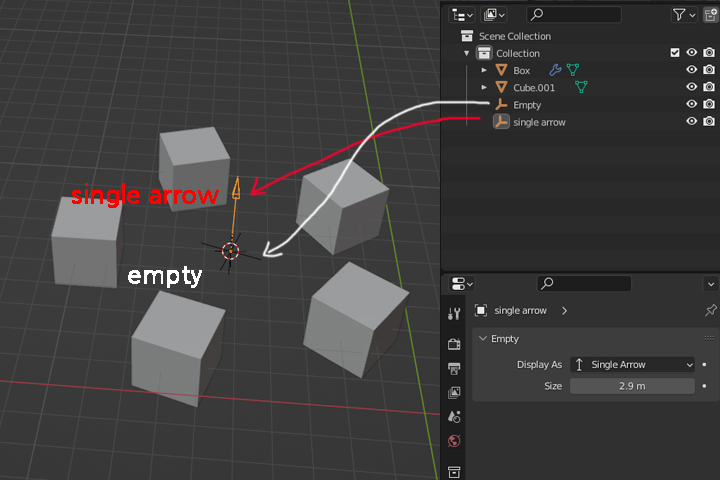720x480 pixels.
Task: Click the breadcrumb chevron after single arrow
Action: pyautogui.click(x=564, y=311)
